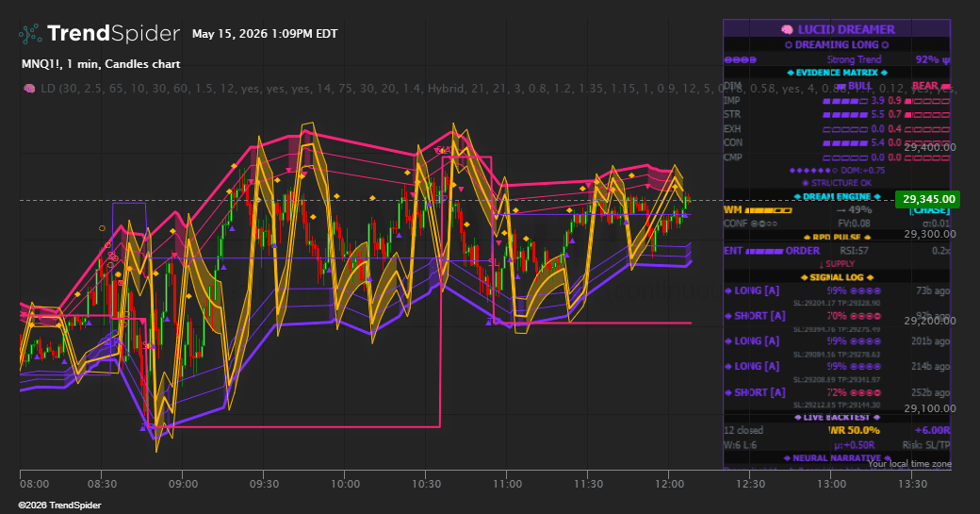Click the FV:0.08 value
980x514 pixels.
(x=854, y=224)
